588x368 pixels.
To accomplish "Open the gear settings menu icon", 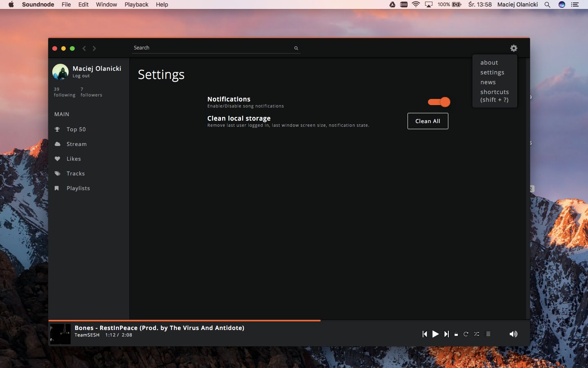I will coord(514,48).
